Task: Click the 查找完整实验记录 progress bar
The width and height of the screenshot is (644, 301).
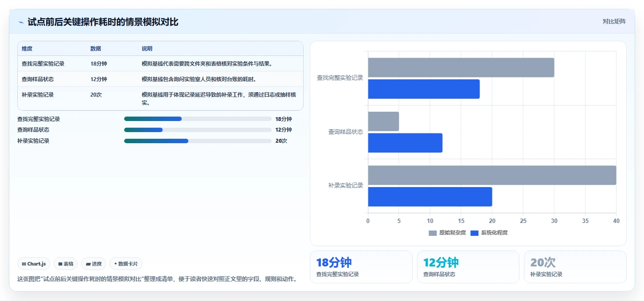Action: (x=198, y=119)
